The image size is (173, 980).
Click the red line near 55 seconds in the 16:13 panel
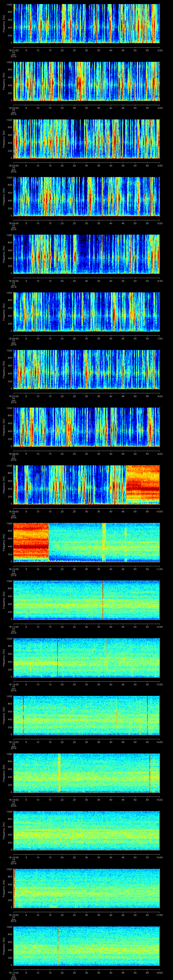147,715
